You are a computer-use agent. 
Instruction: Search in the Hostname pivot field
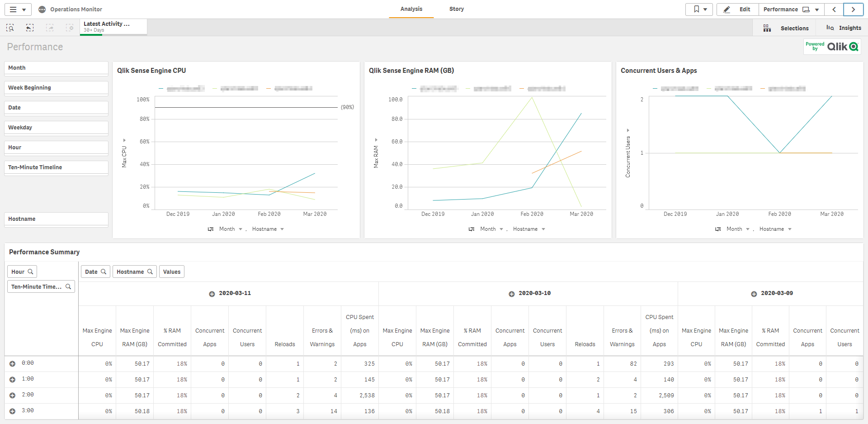150,272
